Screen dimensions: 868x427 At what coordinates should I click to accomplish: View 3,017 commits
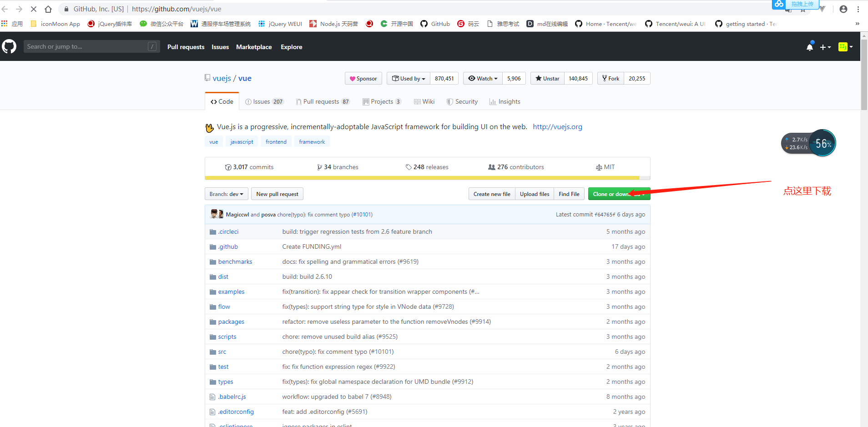(249, 167)
